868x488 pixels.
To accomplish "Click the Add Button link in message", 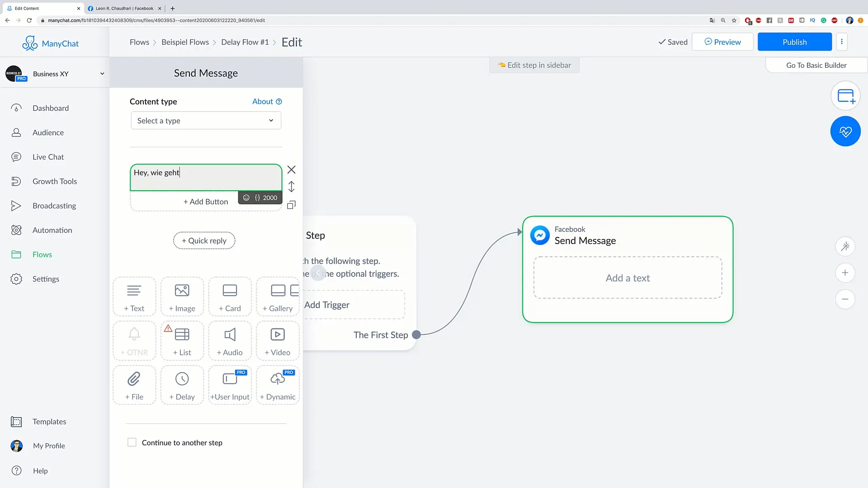I will [206, 202].
